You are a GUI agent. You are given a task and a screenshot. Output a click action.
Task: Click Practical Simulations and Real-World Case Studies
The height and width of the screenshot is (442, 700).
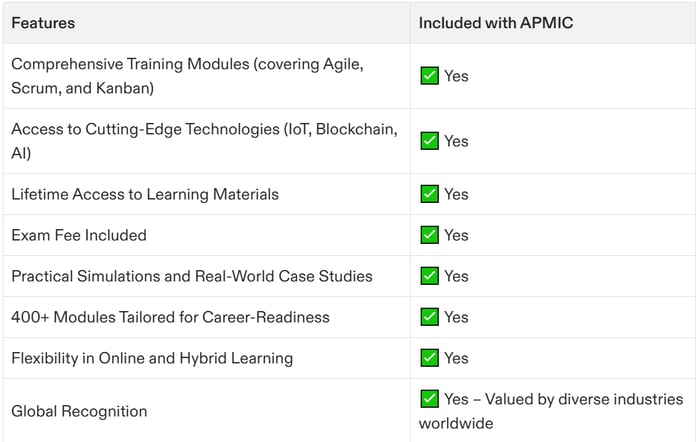coord(192,276)
